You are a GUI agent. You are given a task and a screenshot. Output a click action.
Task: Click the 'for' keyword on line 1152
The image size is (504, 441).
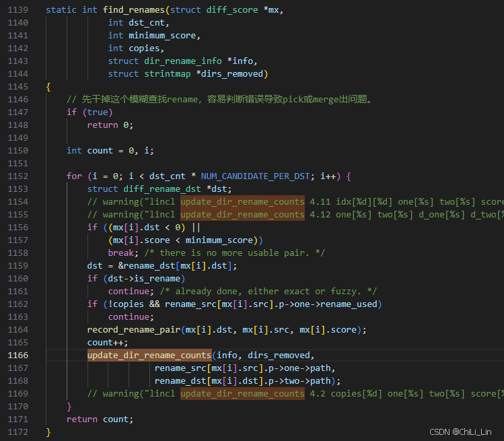click(x=74, y=176)
